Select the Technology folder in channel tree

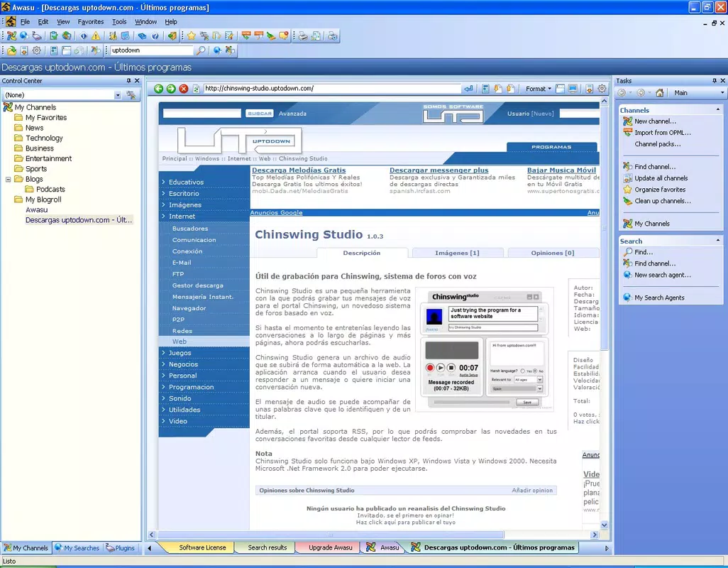coord(44,138)
